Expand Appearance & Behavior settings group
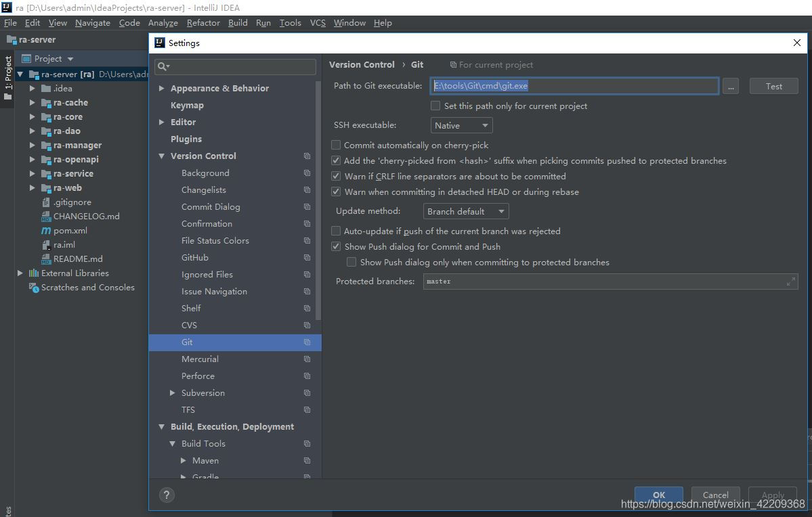The height and width of the screenshot is (517, 812). [162, 89]
